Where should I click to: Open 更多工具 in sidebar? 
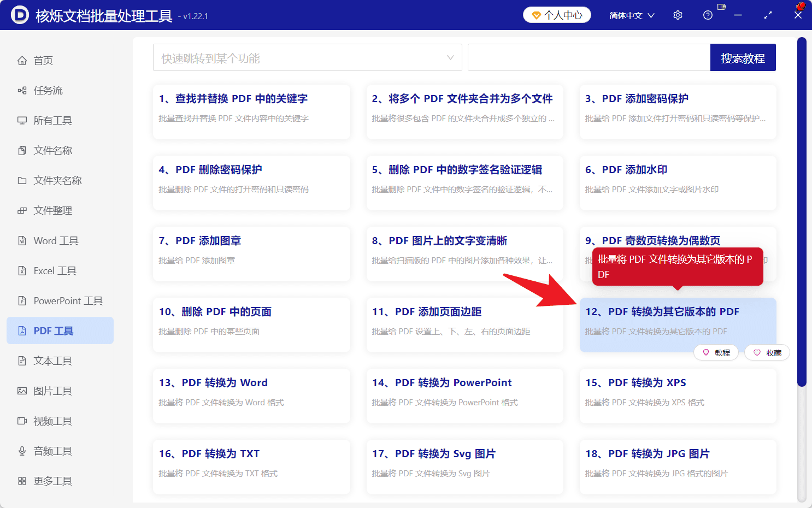pyautogui.click(x=60, y=481)
